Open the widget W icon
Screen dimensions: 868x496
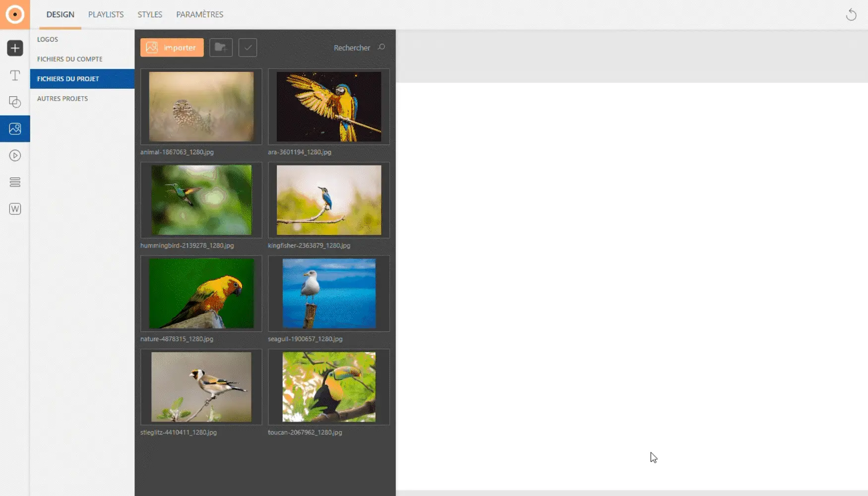point(15,209)
